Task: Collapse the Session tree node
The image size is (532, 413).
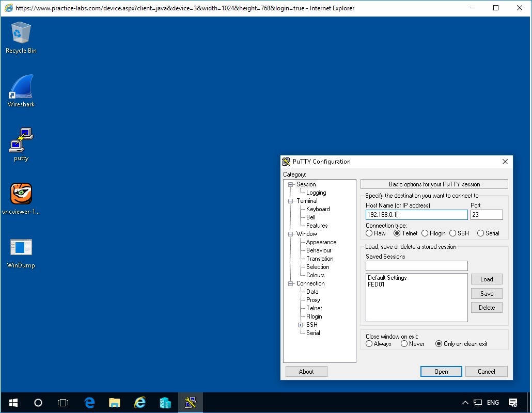Action: pos(290,184)
